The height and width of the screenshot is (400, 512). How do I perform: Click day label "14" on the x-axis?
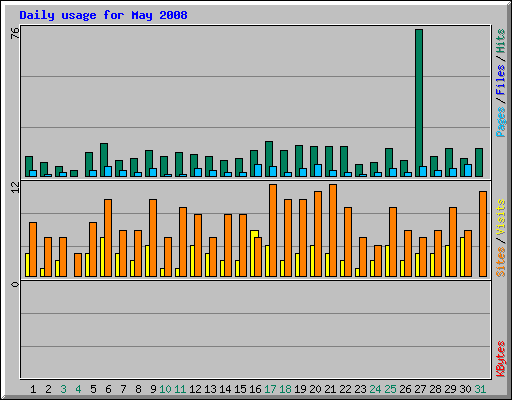tap(225, 389)
